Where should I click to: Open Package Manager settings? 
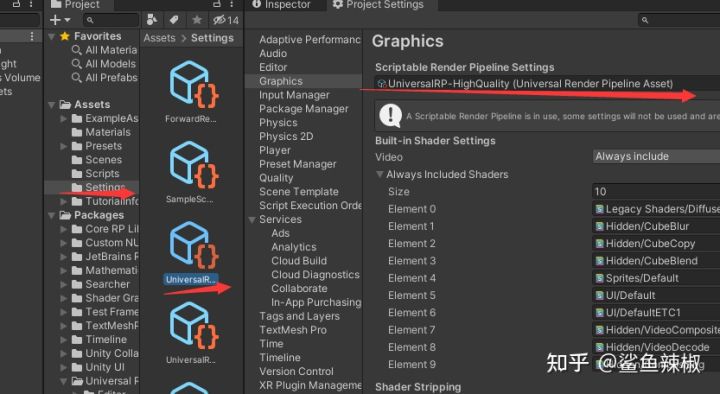[x=304, y=109]
